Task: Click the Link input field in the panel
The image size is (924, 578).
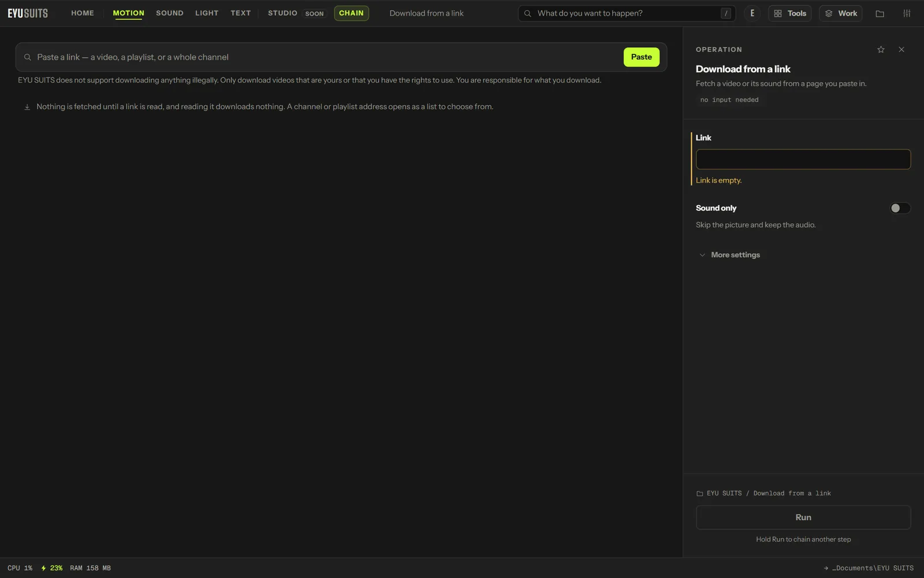Action: point(803,160)
